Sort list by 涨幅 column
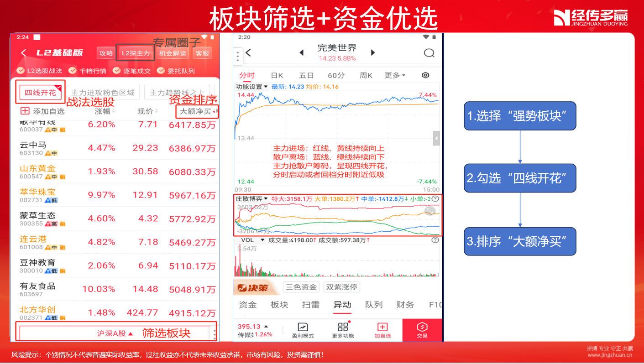This screenshot has width=644, height=364. (105, 111)
